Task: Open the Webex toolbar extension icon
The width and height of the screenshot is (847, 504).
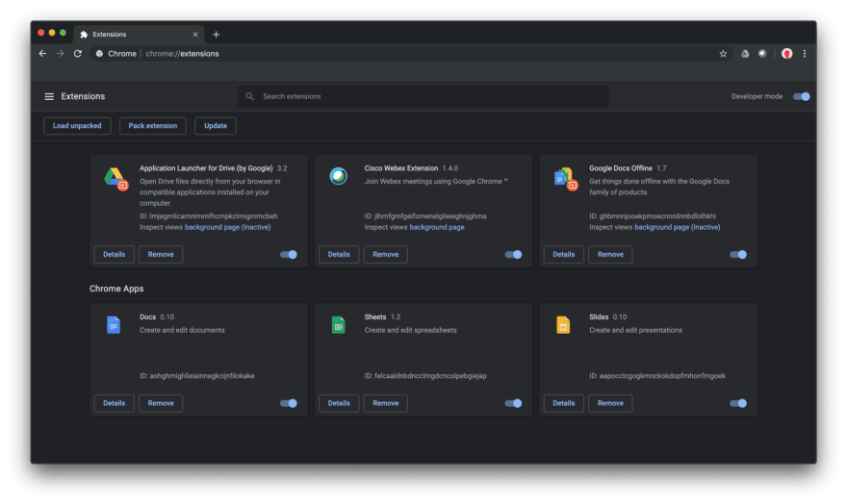Action: click(762, 54)
